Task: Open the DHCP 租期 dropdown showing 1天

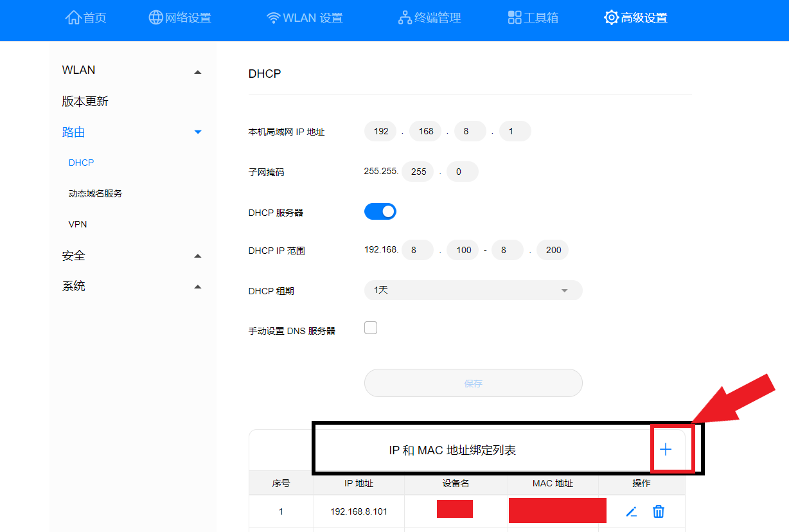Action: click(x=474, y=290)
